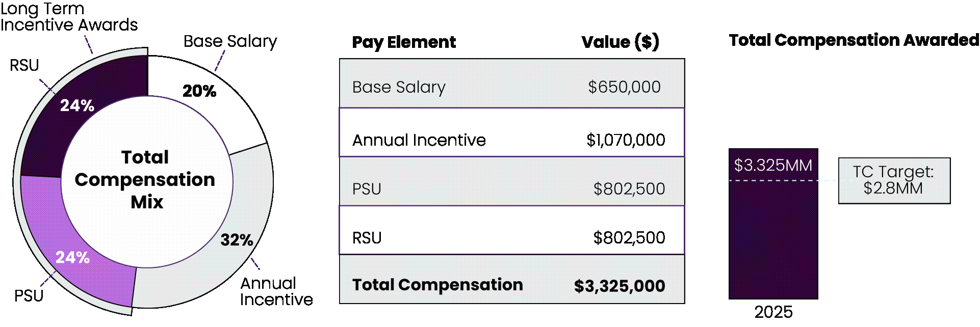Select the $650,000 Base Salary table value
Viewport: 980px width, 327px height.
point(624,87)
